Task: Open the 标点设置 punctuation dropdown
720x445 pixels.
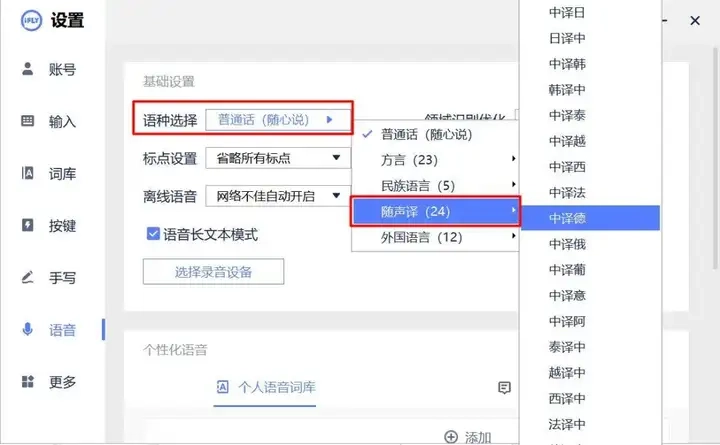Action: [277, 158]
